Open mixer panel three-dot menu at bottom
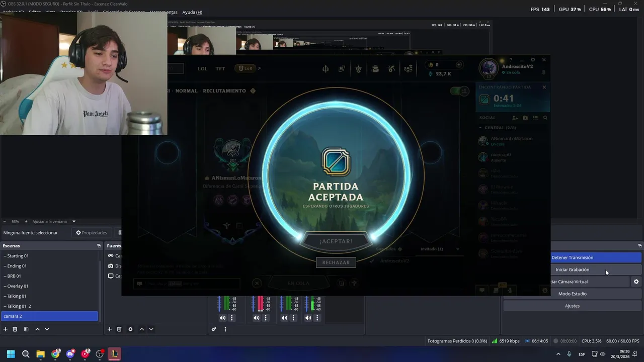This screenshot has height=362, width=644. pyautogui.click(x=225, y=329)
